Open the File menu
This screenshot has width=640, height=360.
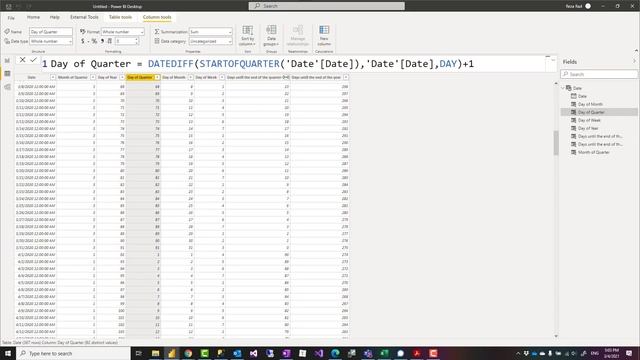click(11, 18)
